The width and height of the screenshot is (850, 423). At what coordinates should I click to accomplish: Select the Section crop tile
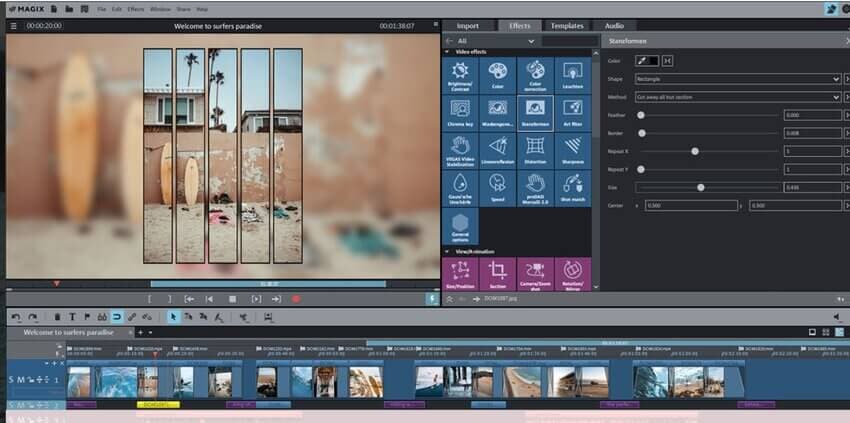[498, 274]
